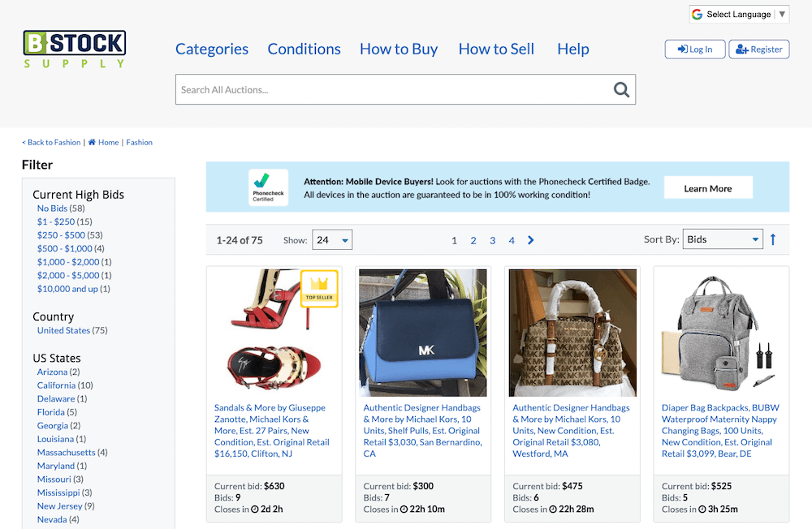Screen dimensions: 812x529
Task: Click the Home breadcrumb with house icon
Action: pyautogui.click(x=103, y=143)
